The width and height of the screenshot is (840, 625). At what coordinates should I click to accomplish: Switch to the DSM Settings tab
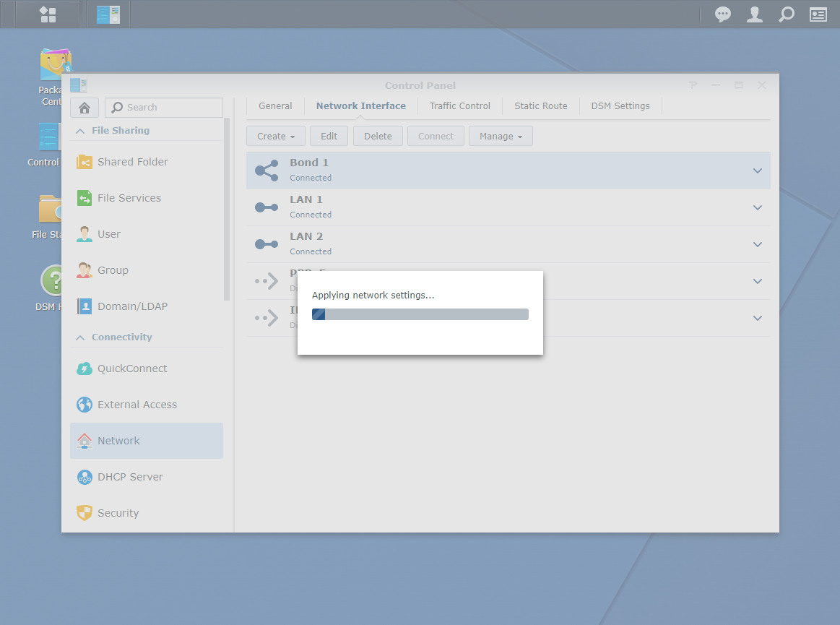tap(620, 106)
